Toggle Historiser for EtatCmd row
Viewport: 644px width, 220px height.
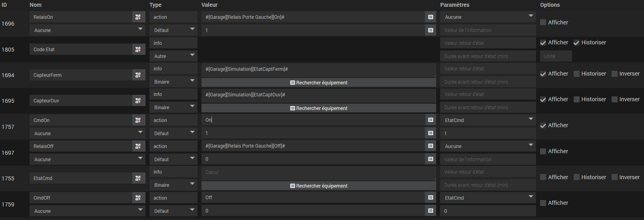pyautogui.click(x=576, y=177)
